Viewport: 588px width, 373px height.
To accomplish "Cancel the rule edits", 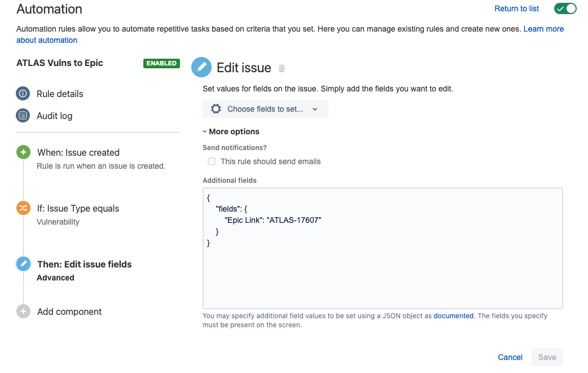I will pos(510,357).
